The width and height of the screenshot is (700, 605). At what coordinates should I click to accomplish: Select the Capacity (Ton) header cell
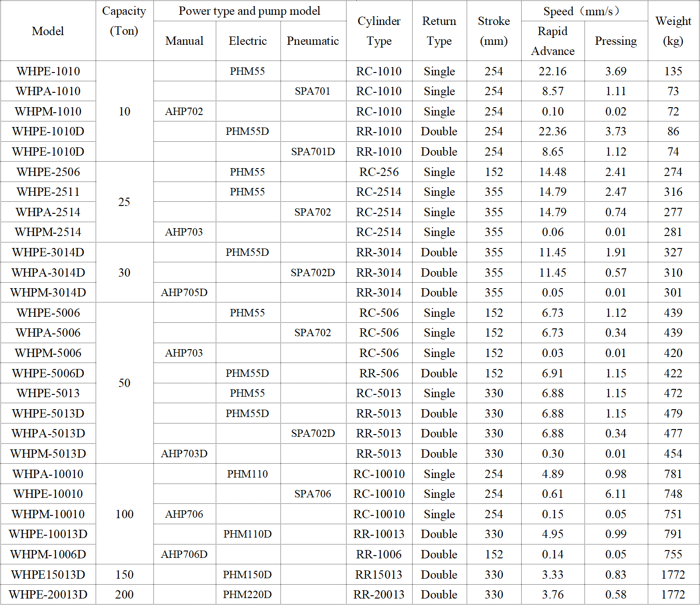click(x=124, y=21)
